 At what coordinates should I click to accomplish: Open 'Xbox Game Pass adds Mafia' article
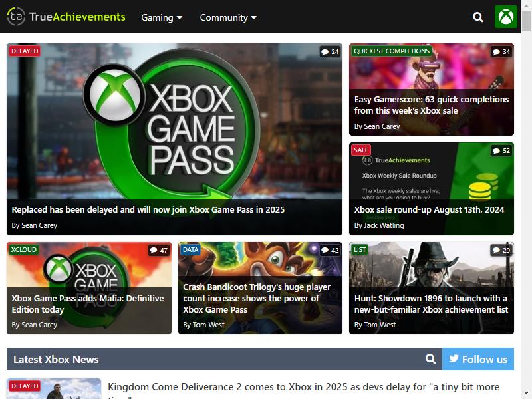click(88, 304)
